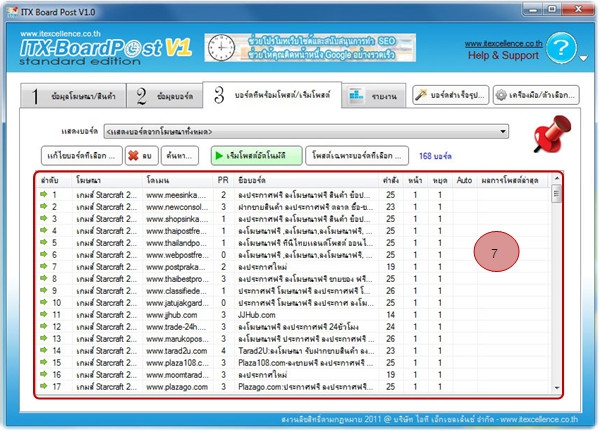Click the green arrow icon of row 16
Viewport: 601px width, 431px height.
click(44, 374)
